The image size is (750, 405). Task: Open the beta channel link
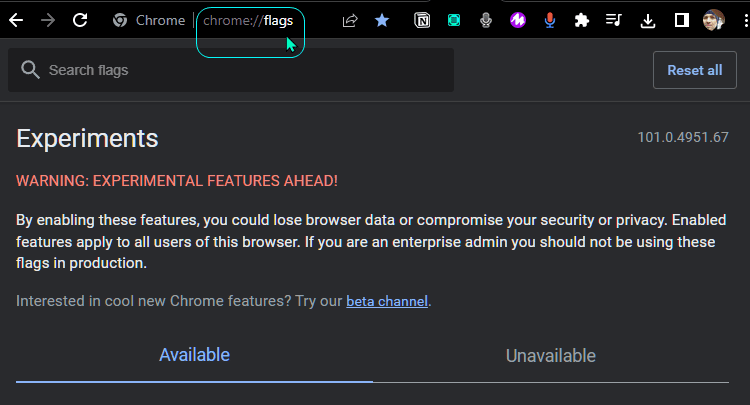pos(387,301)
